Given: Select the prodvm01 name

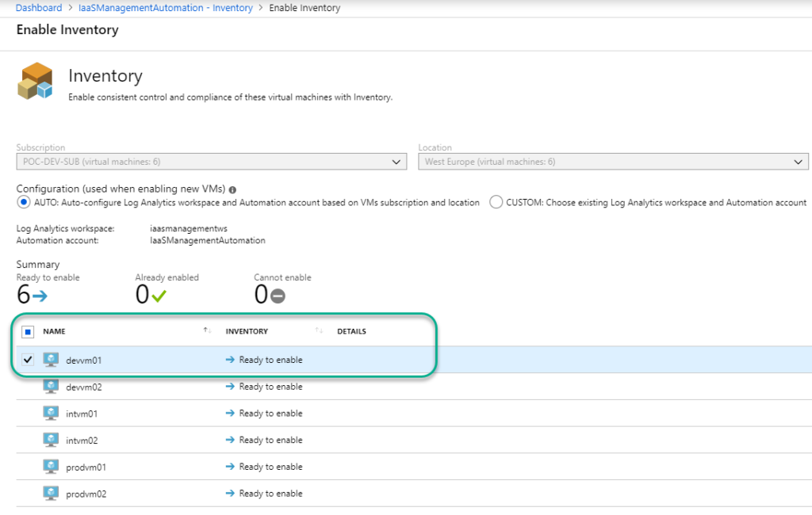Looking at the screenshot, I should [x=86, y=467].
